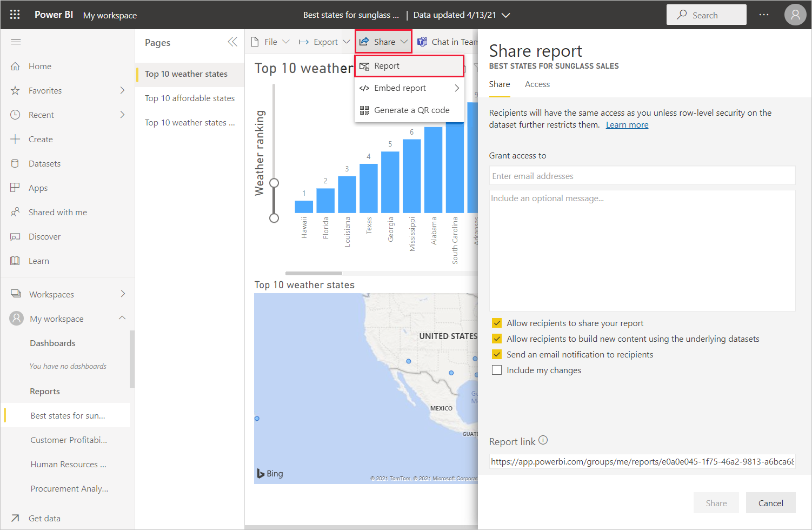Screen dimensions: 812x530
Task: Uncheck Send an email notification to recipients
Action: point(497,355)
